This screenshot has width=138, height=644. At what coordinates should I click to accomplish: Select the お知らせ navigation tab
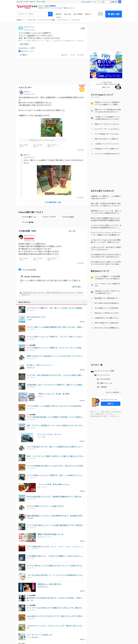tap(88, 14)
